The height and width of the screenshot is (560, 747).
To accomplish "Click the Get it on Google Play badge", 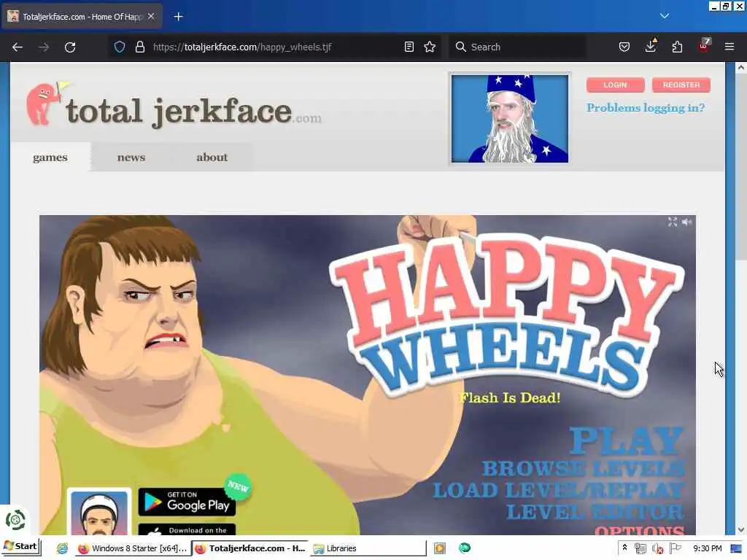I will pyautogui.click(x=187, y=502).
